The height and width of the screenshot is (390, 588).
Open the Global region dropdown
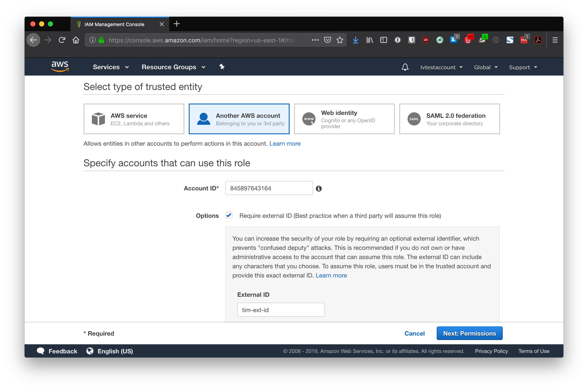[x=486, y=67]
